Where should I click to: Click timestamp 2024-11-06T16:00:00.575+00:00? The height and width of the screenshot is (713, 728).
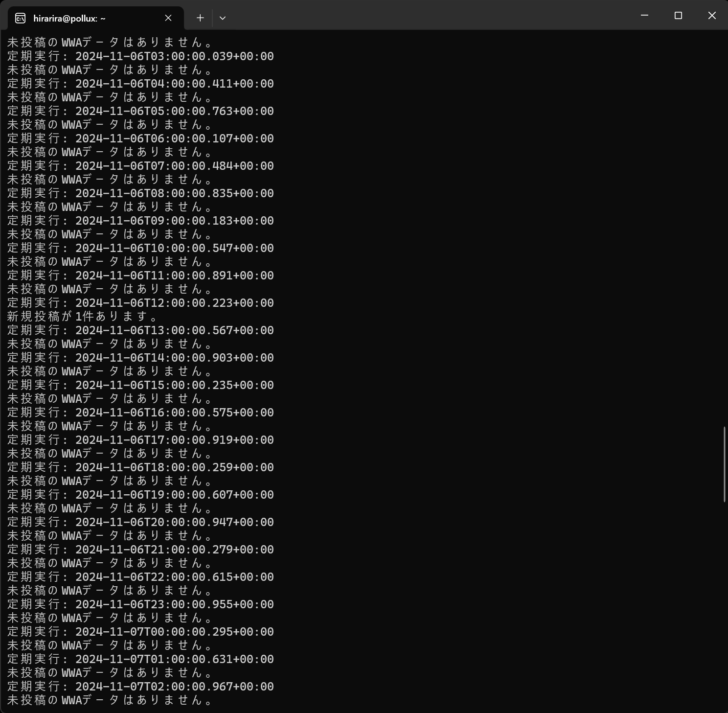coord(175,413)
